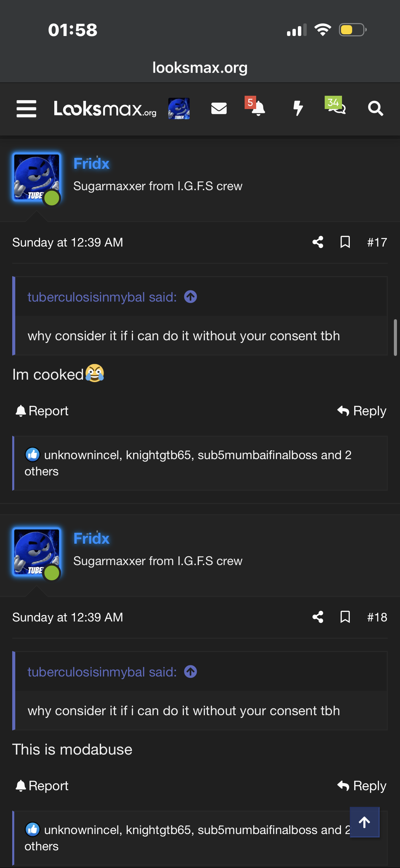This screenshot has width=400, height=868.
Task: Click the page scrollbar handle
Action: [395, 337]
